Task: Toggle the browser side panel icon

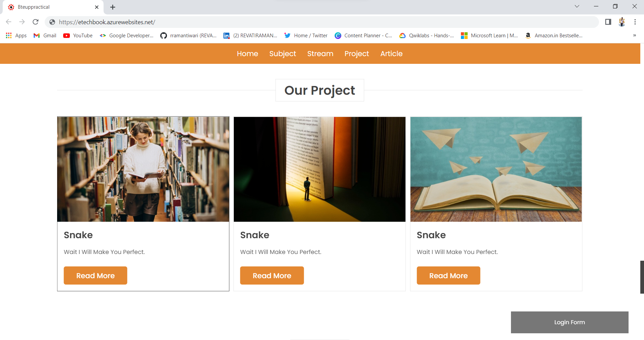Action: pos(608,22)
